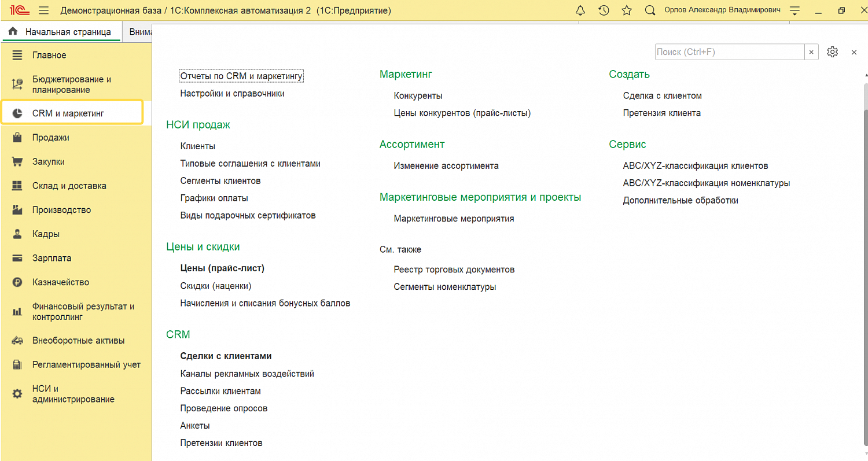This screenshot has height=461, width=868.
Task: Open the Главное section
Action: point(49,56)
